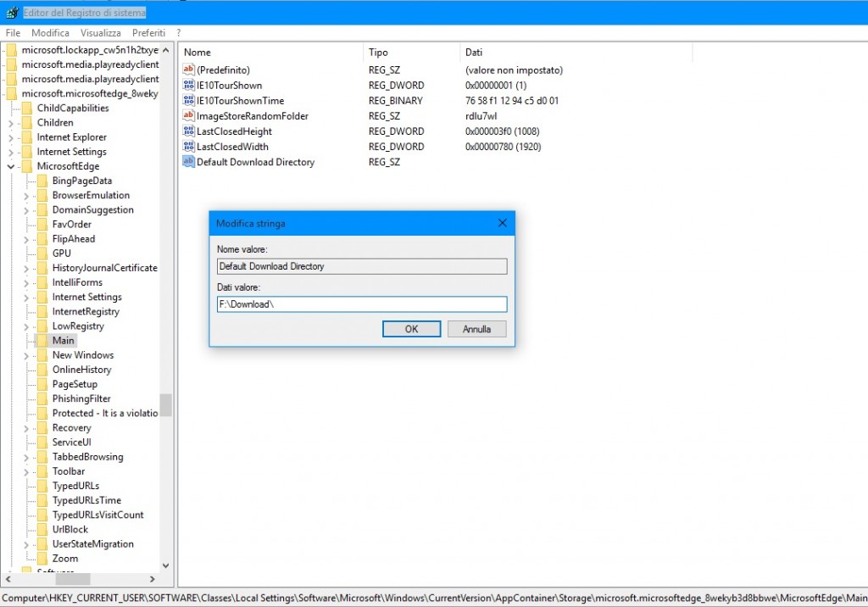This screenshot has height=607, width=868.
Task: Expand the Children tree node
Action: pos(10,123)
